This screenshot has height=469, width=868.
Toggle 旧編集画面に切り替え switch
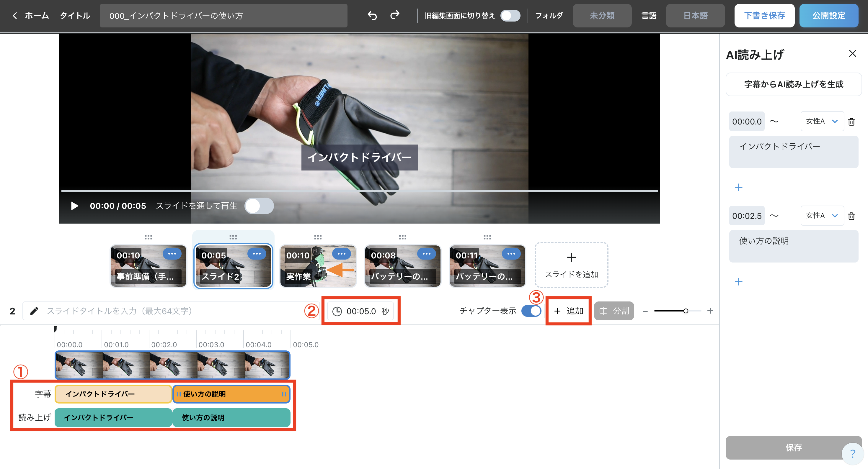coord(510,16)
